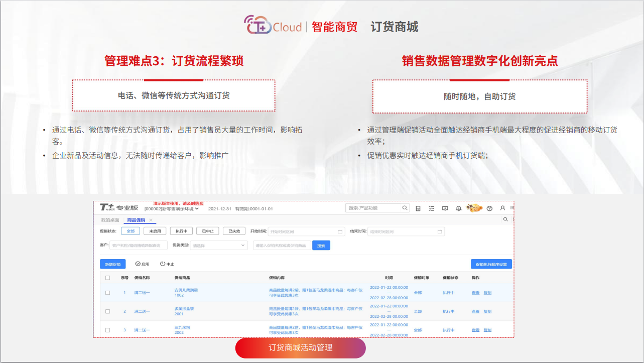Image resolution: width=644 pixels, height=363 pixels.
Task: Switch to the 商品促销 tab
Action: [x=136, y=220]
